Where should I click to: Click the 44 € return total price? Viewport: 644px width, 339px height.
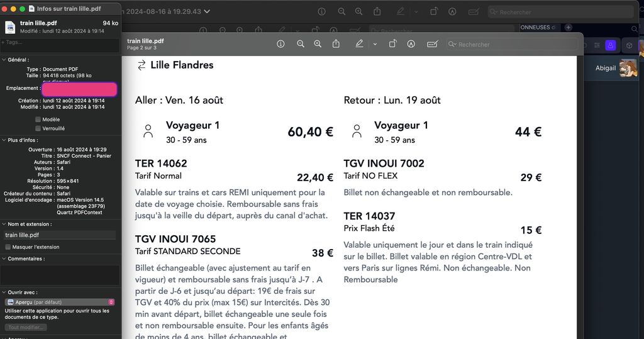(x=528, y=132)
